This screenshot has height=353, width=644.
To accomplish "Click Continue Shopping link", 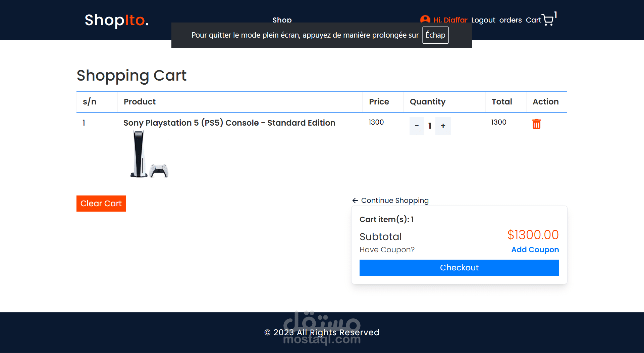I will coord(395,201).
